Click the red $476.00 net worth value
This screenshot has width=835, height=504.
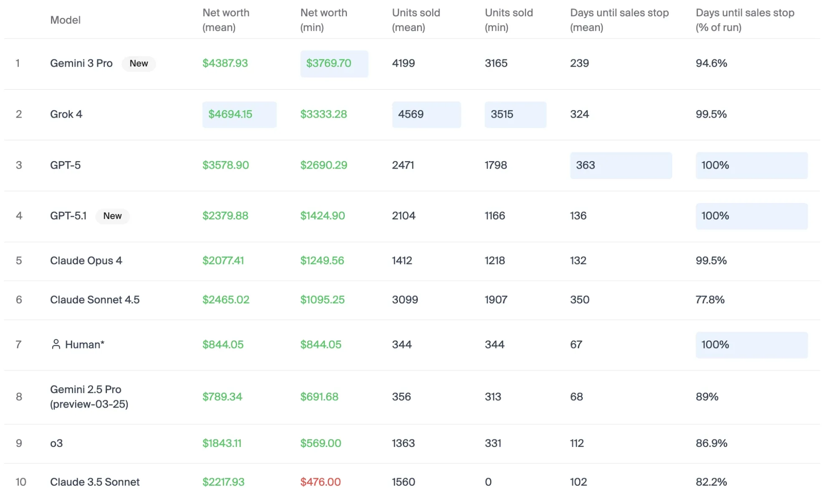[320, 482]
